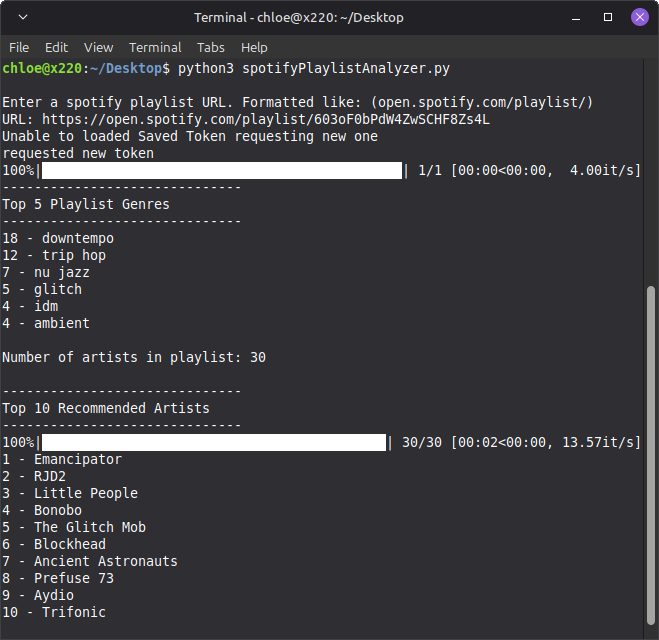Click the 'Top 5 Playlist Genres' heading
Viewport: 659px width, 640px height.
point(86,204)
